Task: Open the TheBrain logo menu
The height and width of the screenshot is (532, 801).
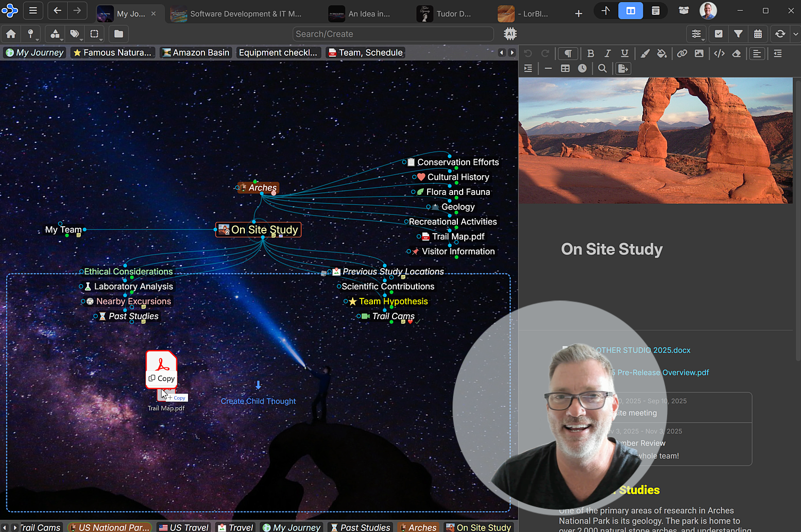Action: point(10,10)
